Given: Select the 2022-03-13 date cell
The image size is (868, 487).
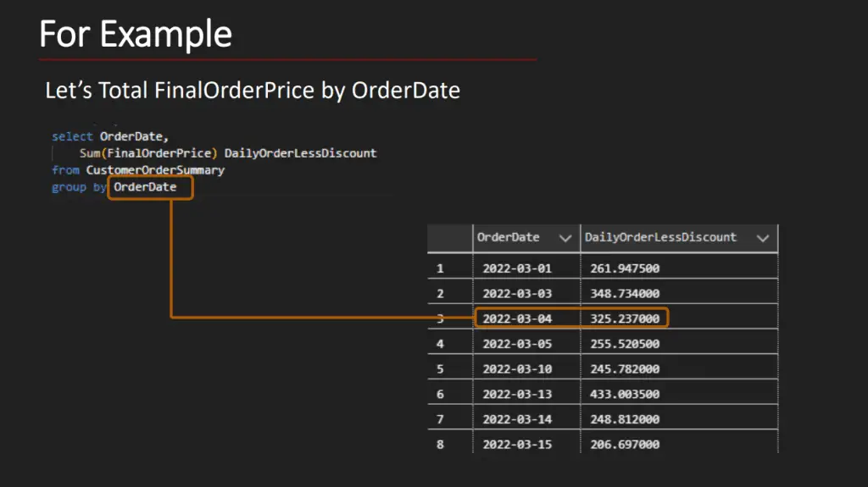Looking at the screenshot, I should coord(517,394).
